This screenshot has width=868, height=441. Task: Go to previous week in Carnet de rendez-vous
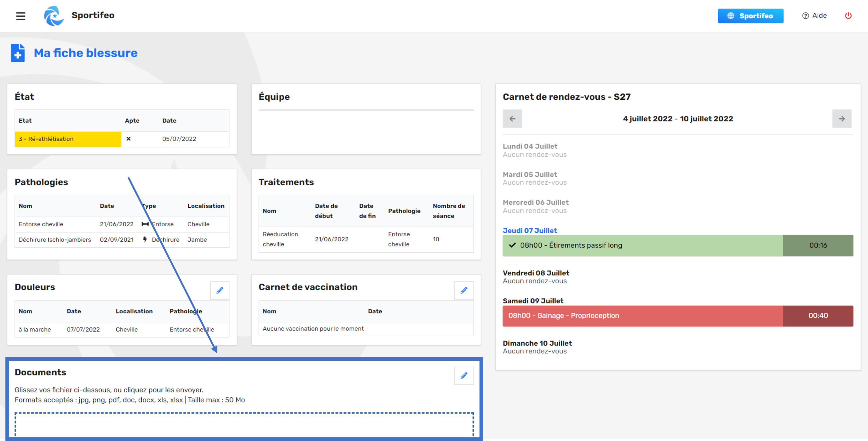point(512,119)
